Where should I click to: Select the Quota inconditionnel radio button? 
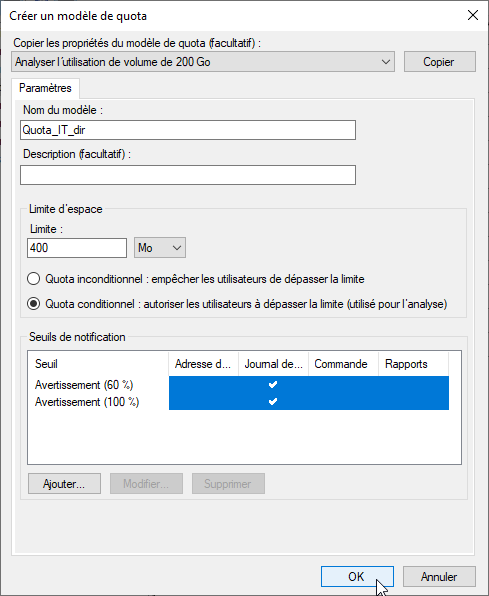(x=33, y=279)
